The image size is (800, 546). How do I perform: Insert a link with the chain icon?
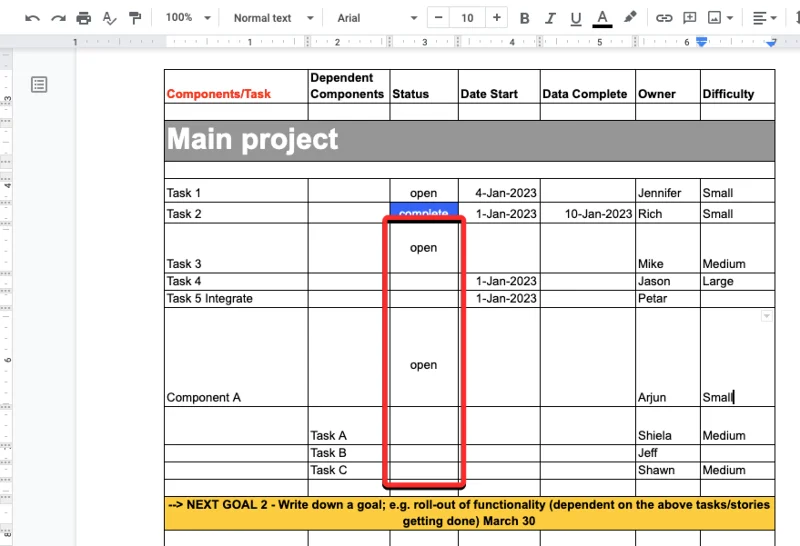point(664,18)
